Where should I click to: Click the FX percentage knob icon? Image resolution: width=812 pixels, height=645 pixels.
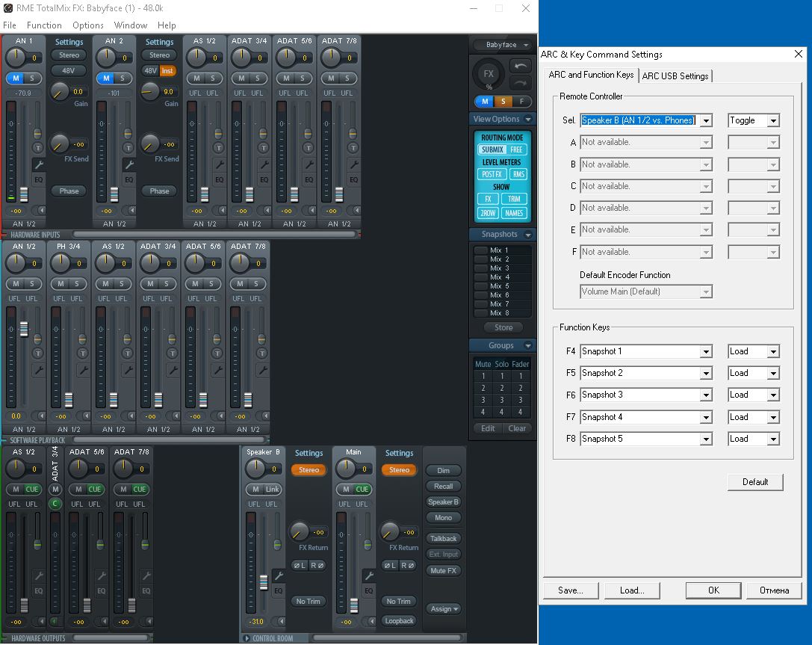click(489, 75)
